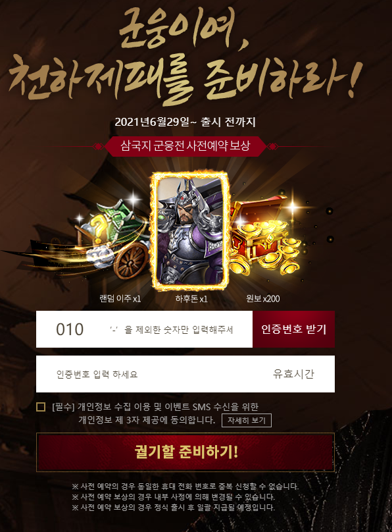Click the privacy consent agreement text
This screenshot has width=392, height=532.
pos(155,413)
